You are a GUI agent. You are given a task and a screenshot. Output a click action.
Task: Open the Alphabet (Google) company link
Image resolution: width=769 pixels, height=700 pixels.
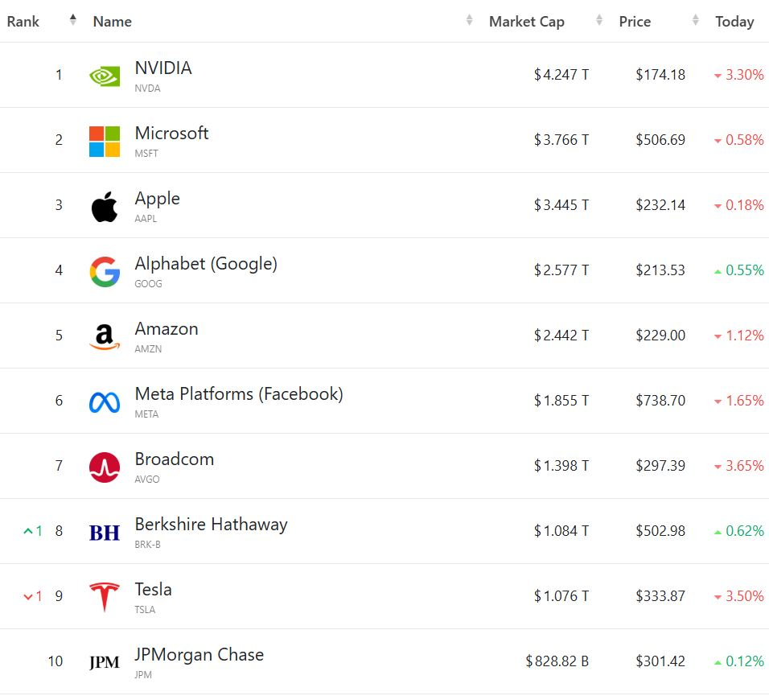[x=206, y=264]
